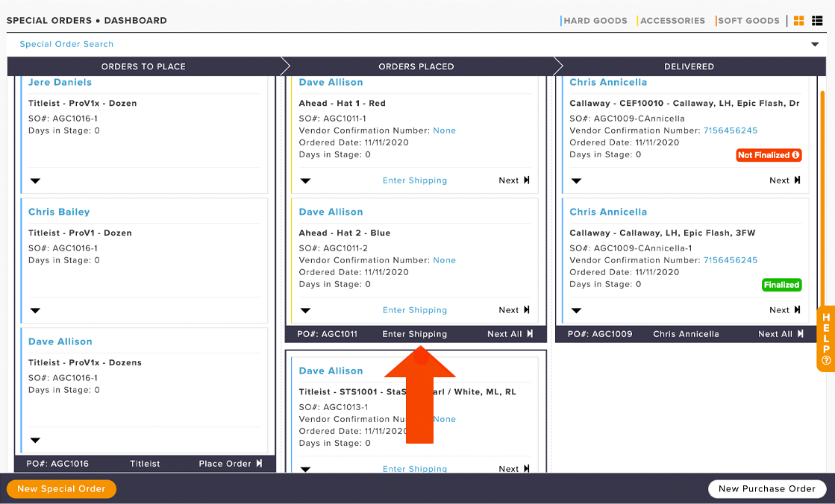The height and width of the screenshot is (504, 835).
Task: Filter by Hard Goods category
Action: click(x=595, y=21)
